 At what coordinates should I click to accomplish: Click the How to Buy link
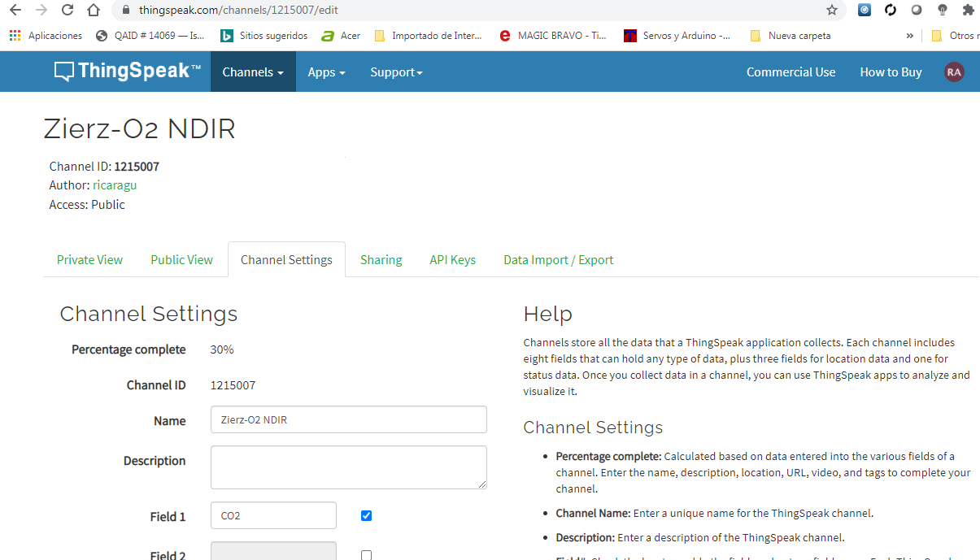[891, 72]
